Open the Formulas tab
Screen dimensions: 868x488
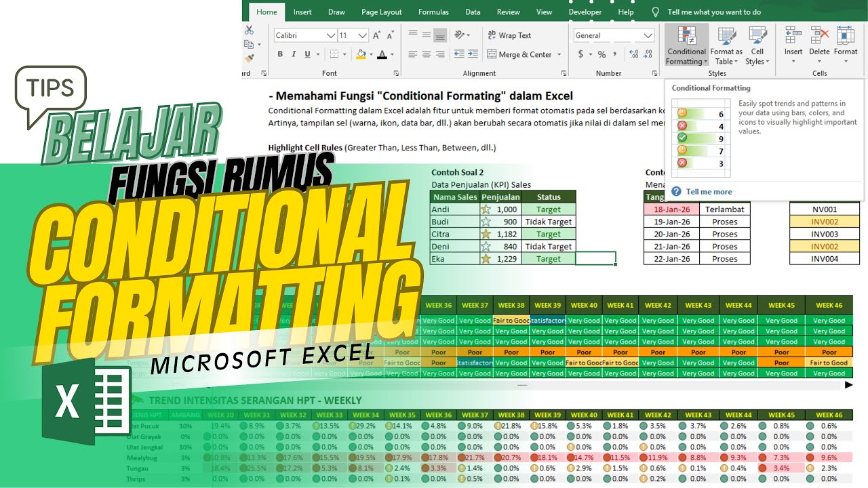433,12
